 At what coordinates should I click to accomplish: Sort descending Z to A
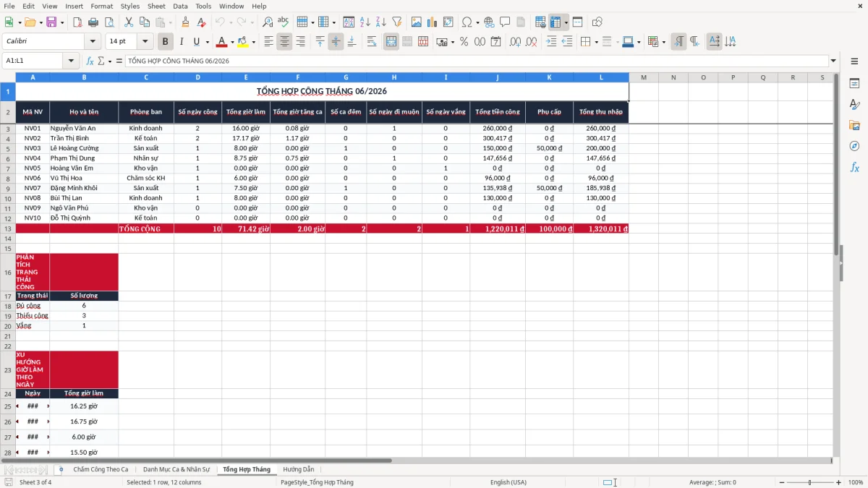tap(380, 22)
